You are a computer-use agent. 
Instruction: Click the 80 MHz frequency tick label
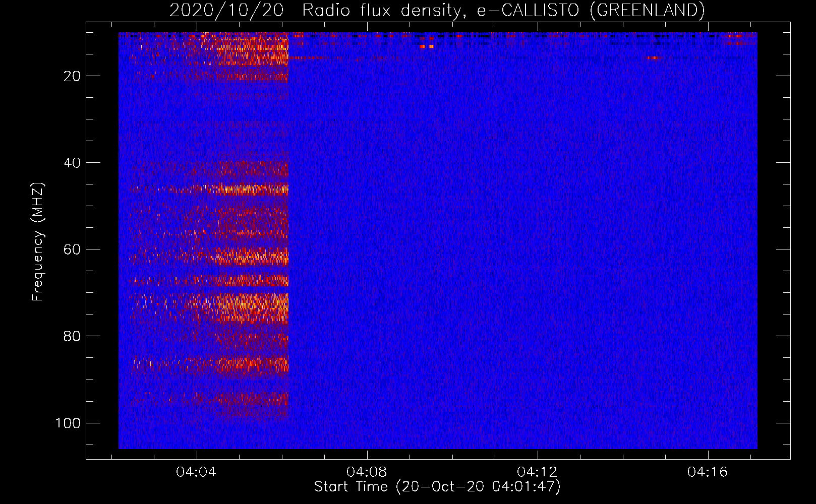click(x=72, y=336)
